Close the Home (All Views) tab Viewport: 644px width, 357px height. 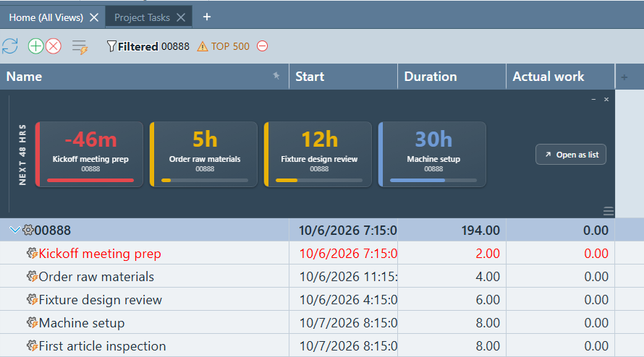click(x=94, y=17)
